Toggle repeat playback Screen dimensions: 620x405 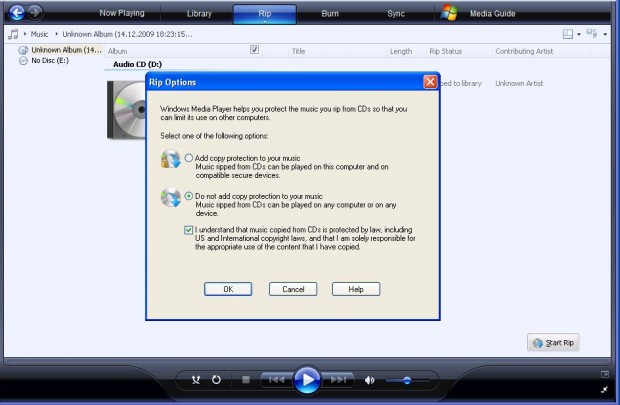pyautogui.click(x=216, y=380)
